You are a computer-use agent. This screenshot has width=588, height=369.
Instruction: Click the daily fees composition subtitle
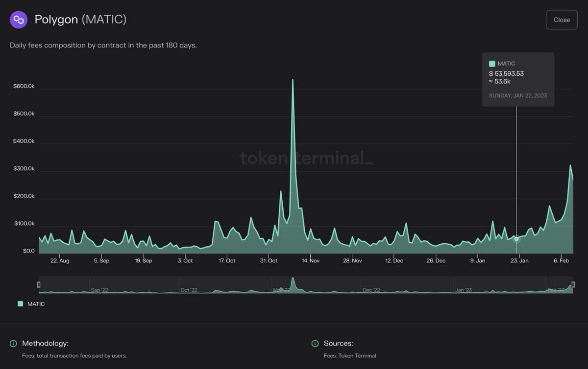pos(103,46)
